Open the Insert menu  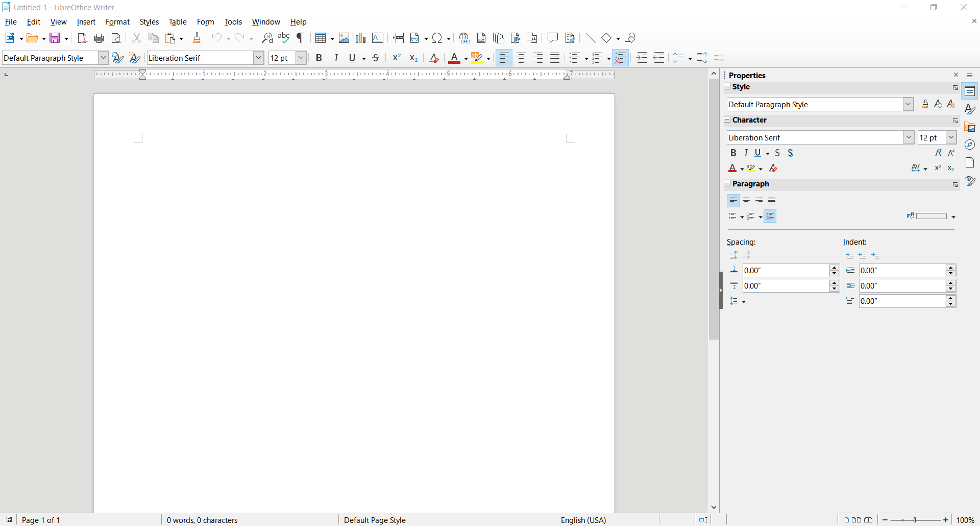86,22
